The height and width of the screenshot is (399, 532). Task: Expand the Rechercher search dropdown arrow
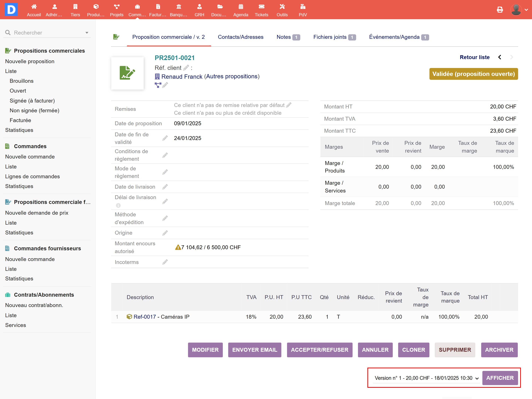[x=87, y=33]
